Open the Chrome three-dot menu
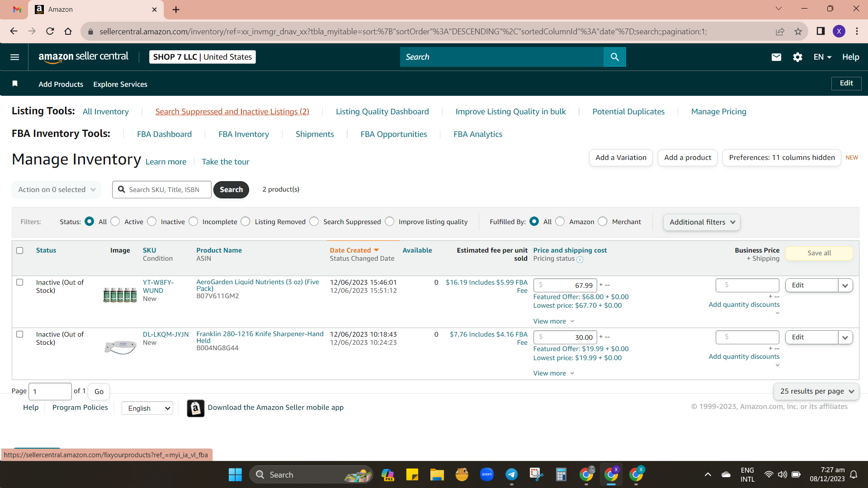Image resolution: width=868 pixels, height=488 pixels. pos(857,31)
